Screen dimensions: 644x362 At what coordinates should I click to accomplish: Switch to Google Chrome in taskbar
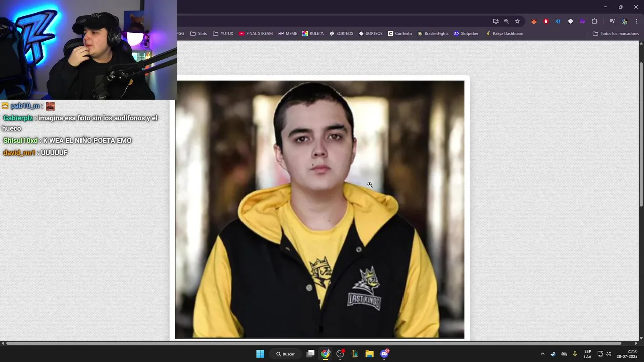point(326,354)
